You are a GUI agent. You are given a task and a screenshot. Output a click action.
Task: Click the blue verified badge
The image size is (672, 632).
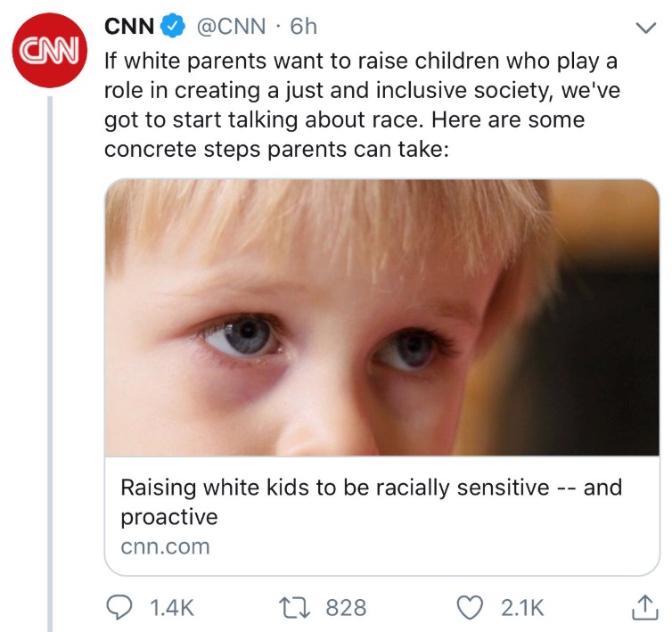tap(170, 27)
